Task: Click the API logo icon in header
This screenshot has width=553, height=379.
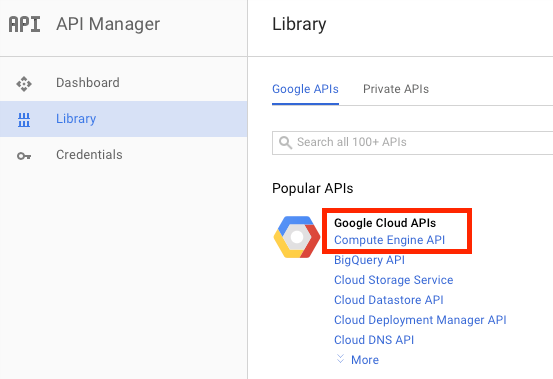Action: pyautogui.click(x=24, y=24)
